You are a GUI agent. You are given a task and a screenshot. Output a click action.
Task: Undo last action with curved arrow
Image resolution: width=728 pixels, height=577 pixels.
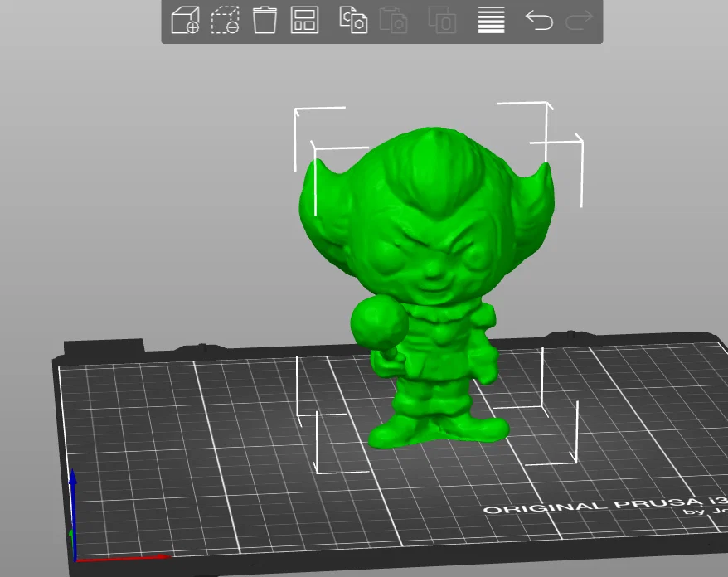(539, 20)
